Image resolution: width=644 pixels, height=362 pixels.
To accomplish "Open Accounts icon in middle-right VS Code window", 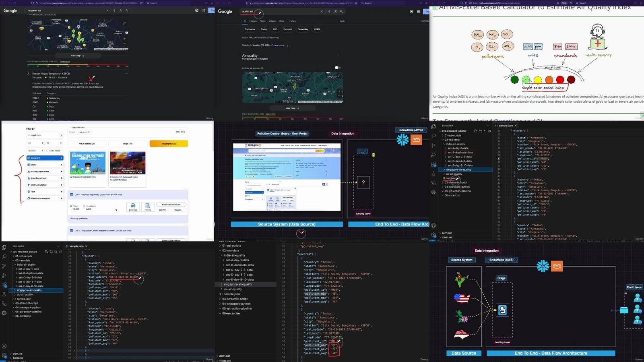I will pos(433,225).
